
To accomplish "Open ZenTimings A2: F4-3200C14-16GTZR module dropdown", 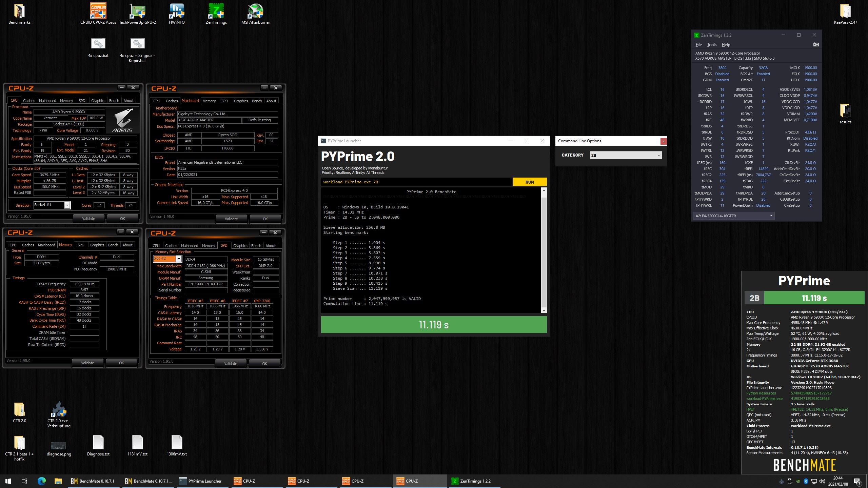I will pos(734,216).
